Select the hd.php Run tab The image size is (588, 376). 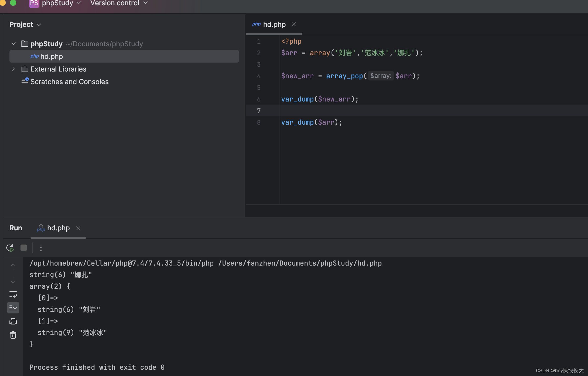pyautogui.click(x=58, y=228)
